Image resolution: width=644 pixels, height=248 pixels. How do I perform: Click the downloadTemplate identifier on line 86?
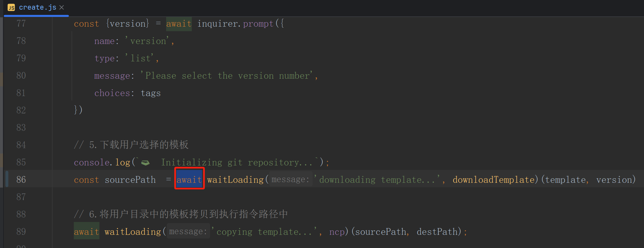pos(493,180)
